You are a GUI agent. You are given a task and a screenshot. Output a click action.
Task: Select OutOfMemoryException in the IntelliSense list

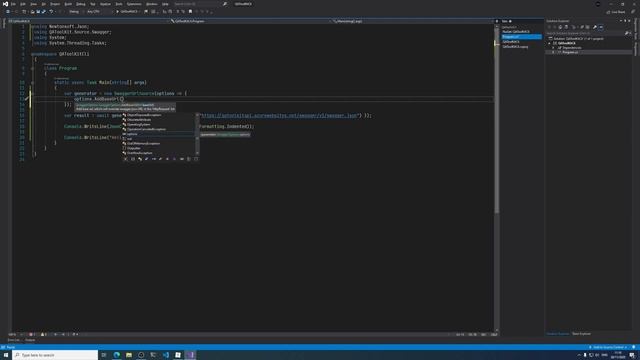point(158,144)
